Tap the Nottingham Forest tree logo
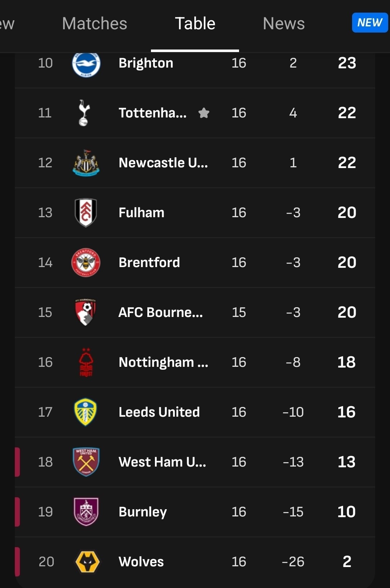Image resolution: width=390 pixels, height=588 pixels. click(86, 362)
